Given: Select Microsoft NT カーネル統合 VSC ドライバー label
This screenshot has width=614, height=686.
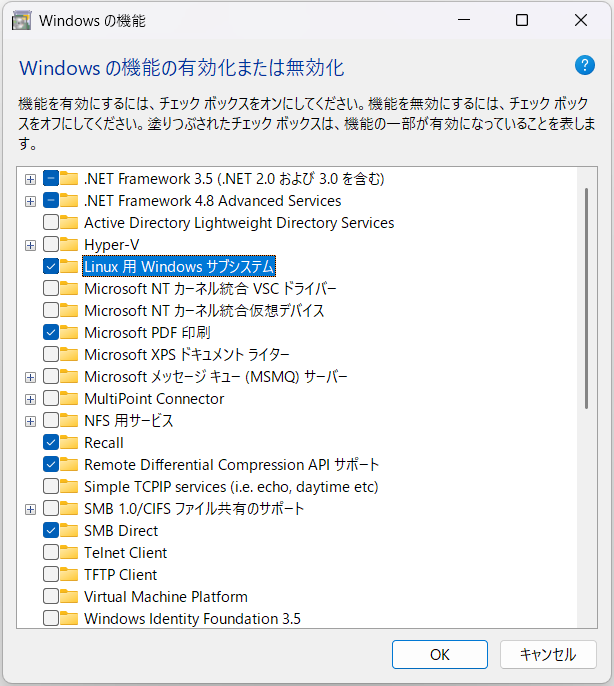Looking at the screenshot, I should tap(210, 289).
